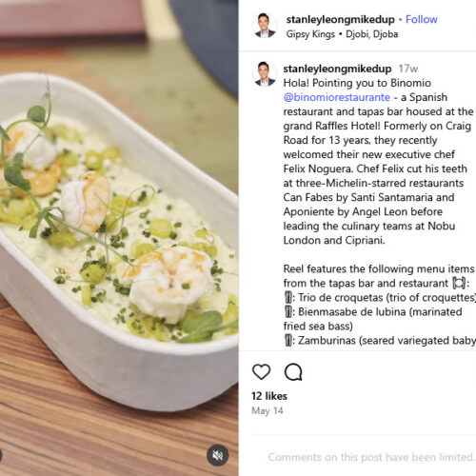This screenshot has height=476, width=476.
Task: Click the partial icon at reel's bottom-left edge
Action: [x=1, y=455]
